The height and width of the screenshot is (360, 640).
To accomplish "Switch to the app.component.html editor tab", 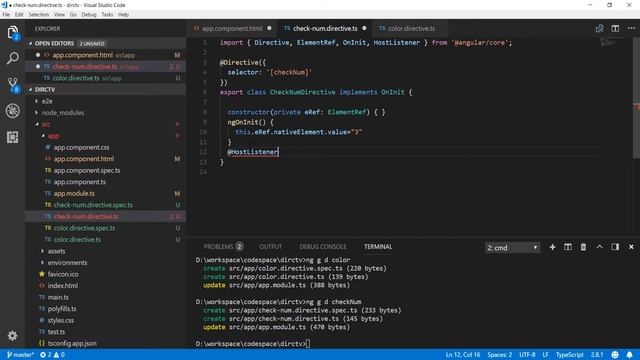I will (x=232, y=28).
